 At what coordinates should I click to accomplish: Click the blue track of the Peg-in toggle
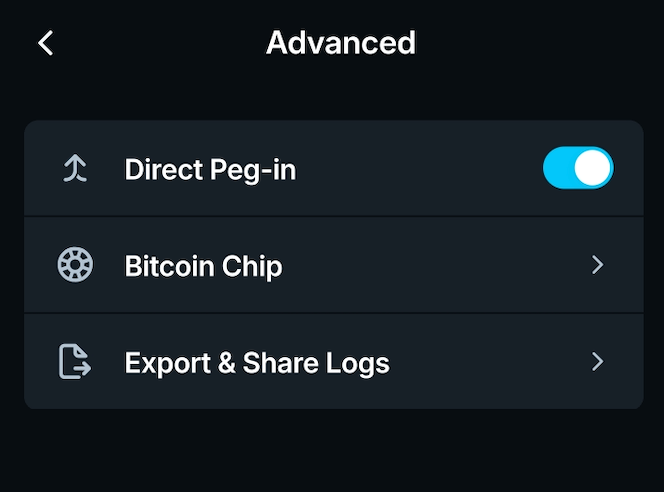point(558,169)
